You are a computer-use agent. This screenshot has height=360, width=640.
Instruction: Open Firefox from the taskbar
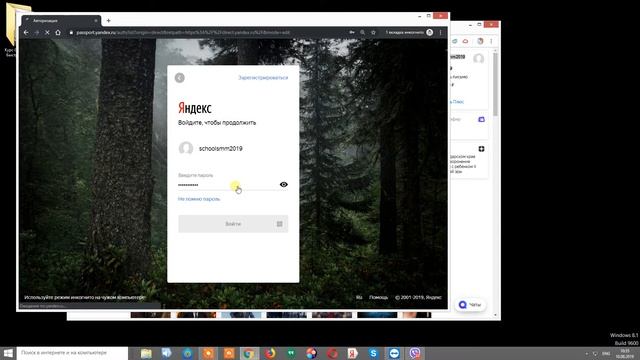(270, 353)
